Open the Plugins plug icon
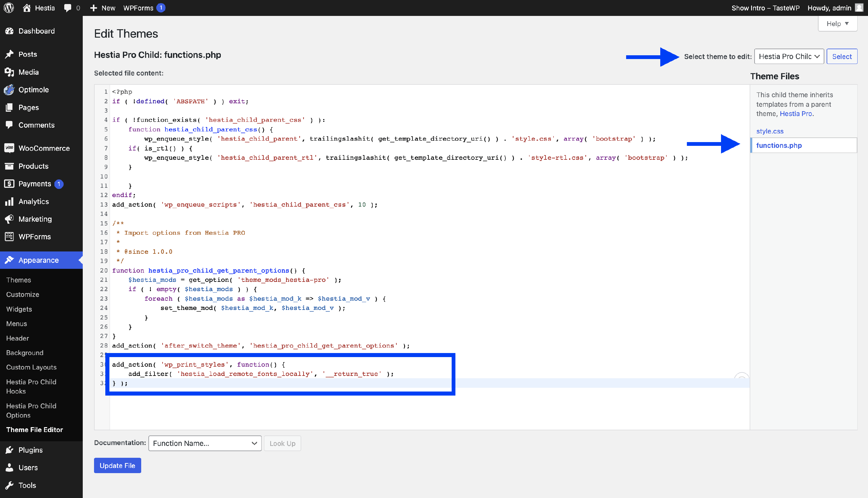 click(9, 450)
